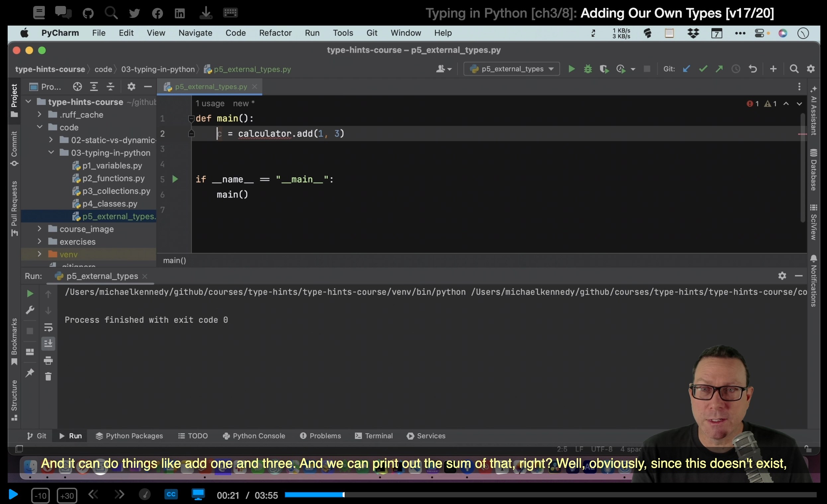Toggle soft-wrap in Run console
Screen dimensions: 827x504
48,327
